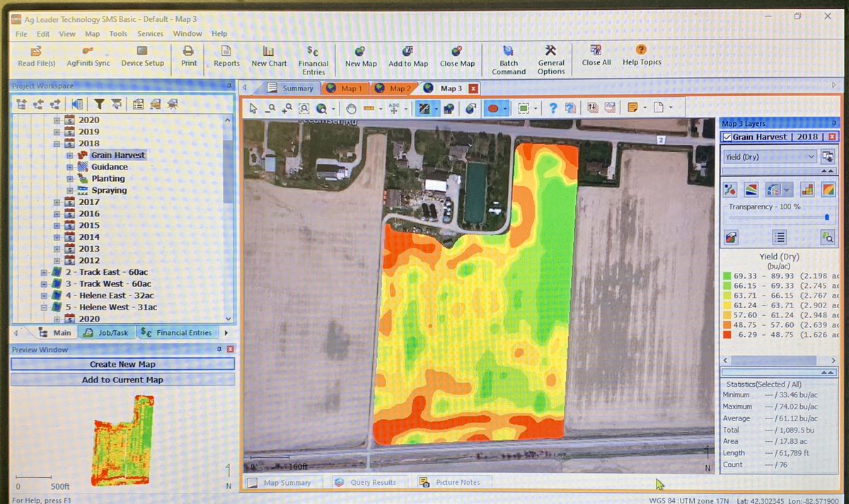
Task: Open Help Topics
Action: pyautogui.click(x=642, y=57)
